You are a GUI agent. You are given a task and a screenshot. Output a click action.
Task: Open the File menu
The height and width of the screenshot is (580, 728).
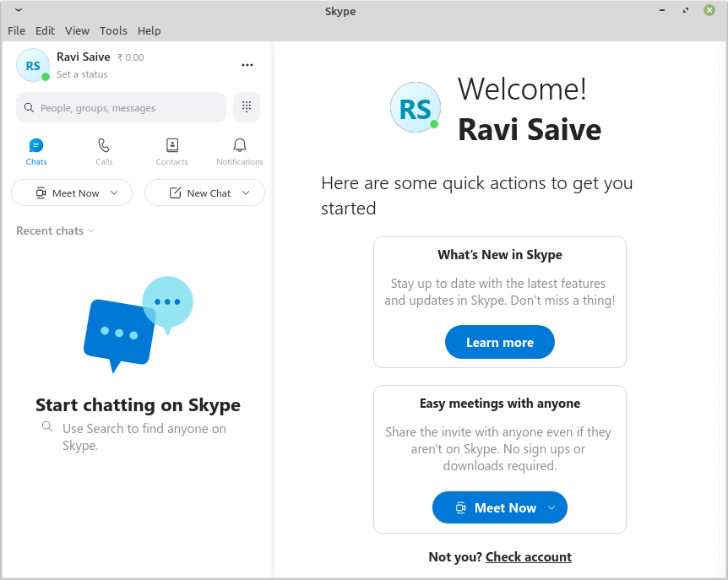[16, 30]
